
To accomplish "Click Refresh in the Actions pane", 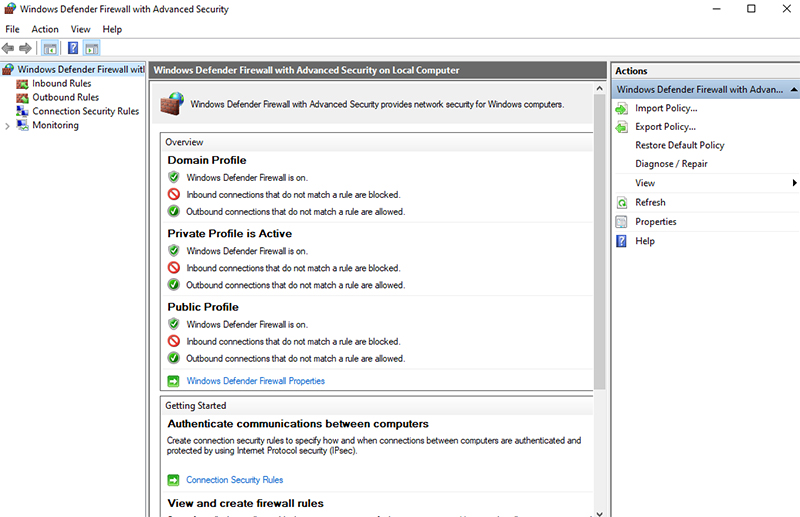I will coord(650,202).
